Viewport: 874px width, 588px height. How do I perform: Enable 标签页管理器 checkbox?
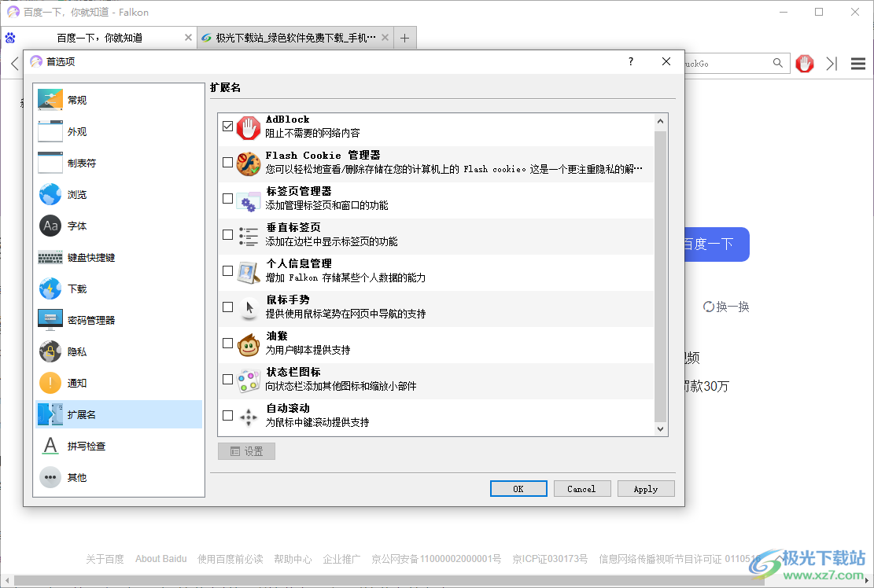pos(227,198)
